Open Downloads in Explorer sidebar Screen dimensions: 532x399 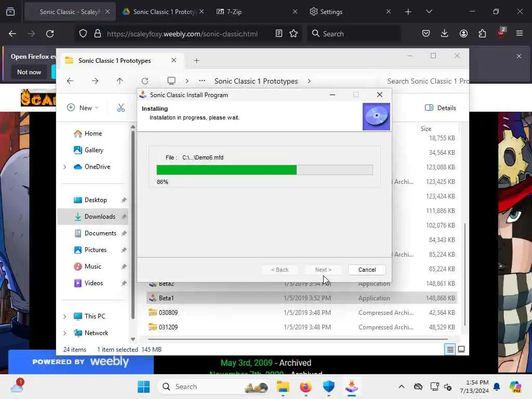click(92, 217)
